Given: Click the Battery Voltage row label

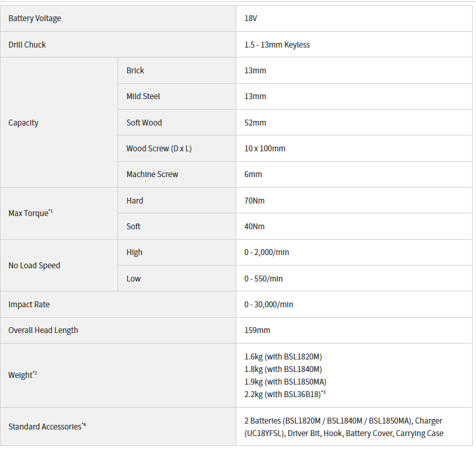Looking at the screenshot, I should [34, 19].
